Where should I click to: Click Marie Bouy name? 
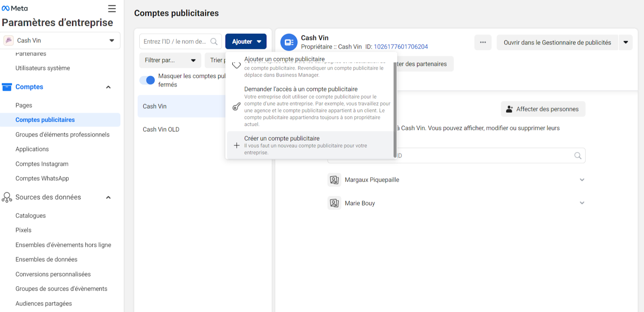pyautogui.click(x=360, y=203)
